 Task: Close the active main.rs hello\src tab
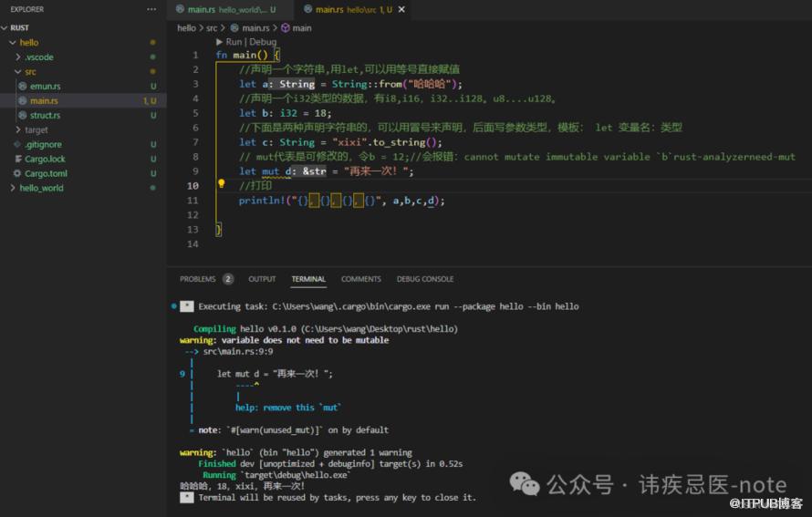(402, 9)
